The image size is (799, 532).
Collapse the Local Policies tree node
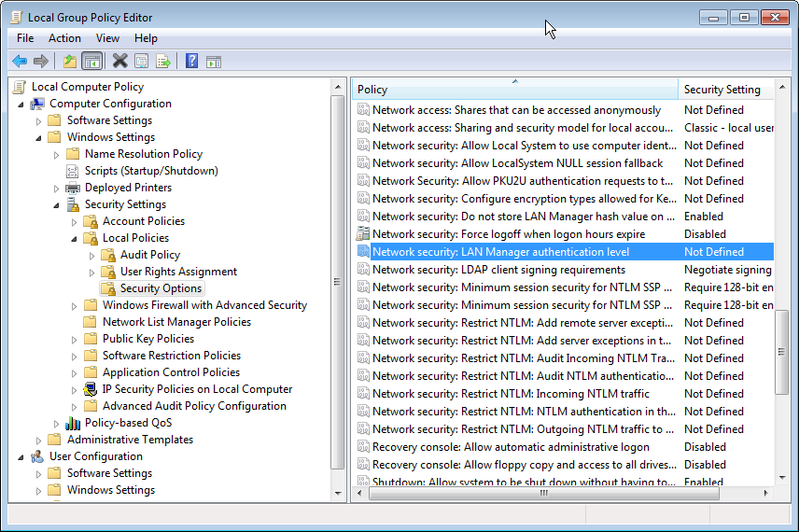coord(74,238)
